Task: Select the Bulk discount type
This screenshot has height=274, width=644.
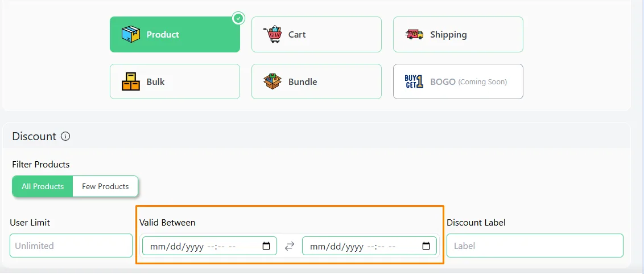Action: point(175,81)
